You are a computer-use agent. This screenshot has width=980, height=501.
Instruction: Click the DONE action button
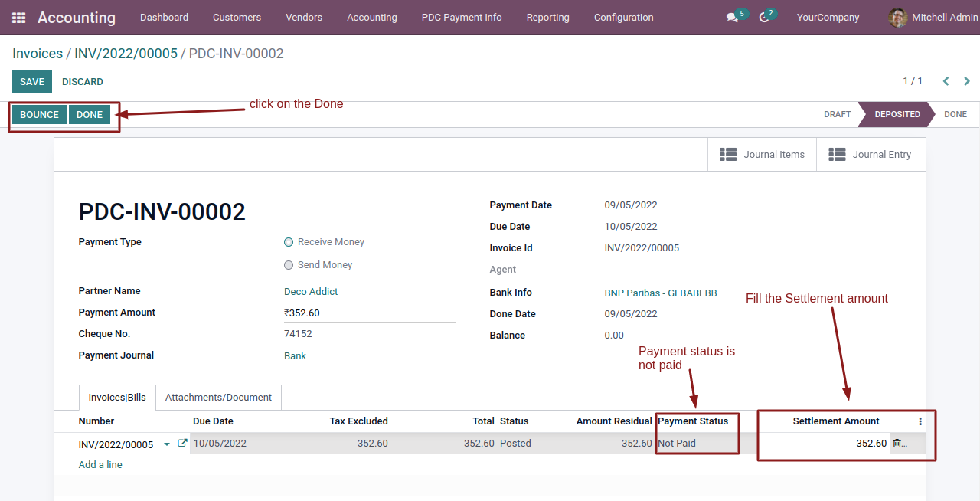point(90,115)
